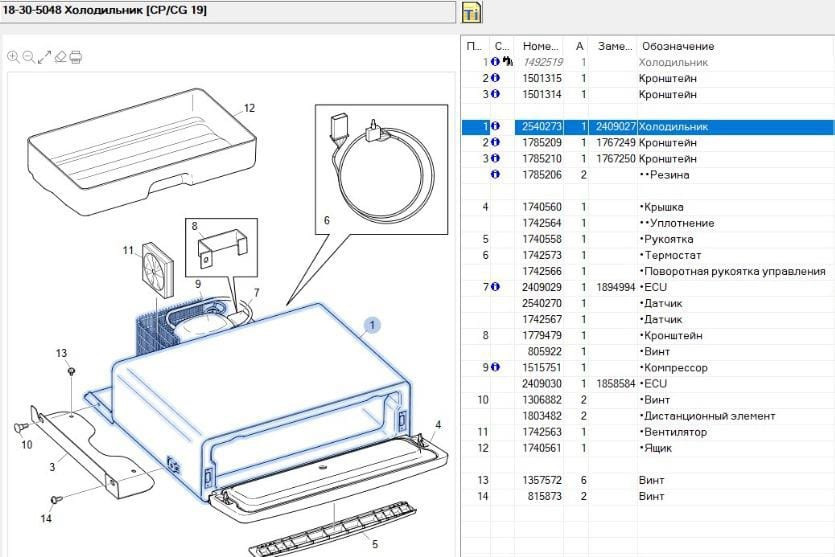Screen dimensions: 835x557
Task: Click info icon for Компрессор 1515751
Action: (494, 368)
